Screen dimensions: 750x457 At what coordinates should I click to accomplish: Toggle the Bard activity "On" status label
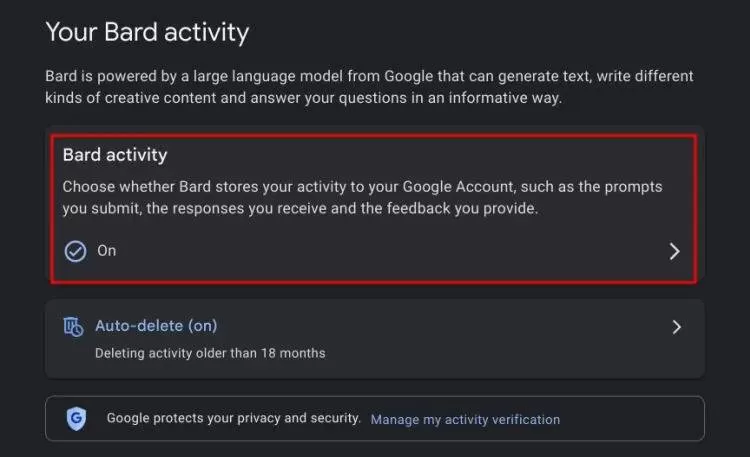pyautogui.click(x=106, y=251)
